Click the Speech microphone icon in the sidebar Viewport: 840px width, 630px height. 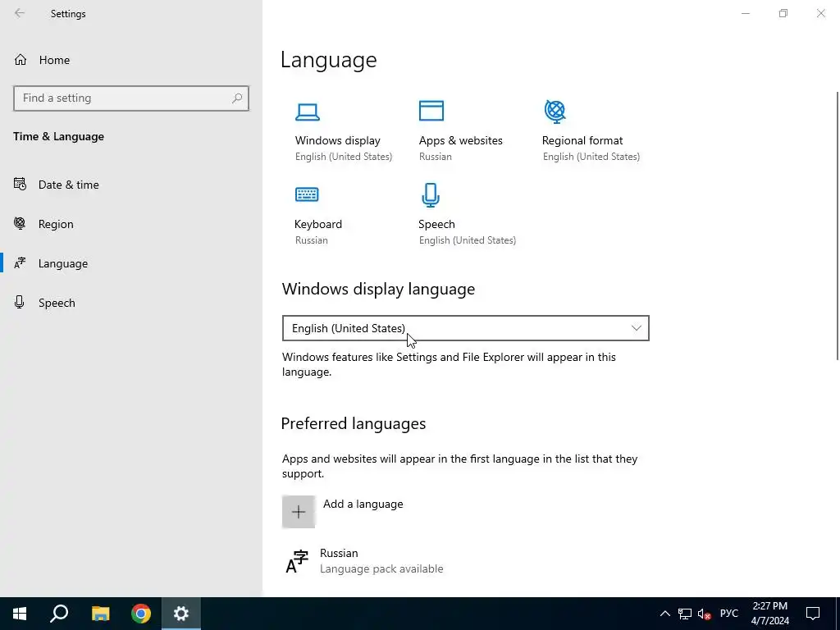(x=20, y=302)
